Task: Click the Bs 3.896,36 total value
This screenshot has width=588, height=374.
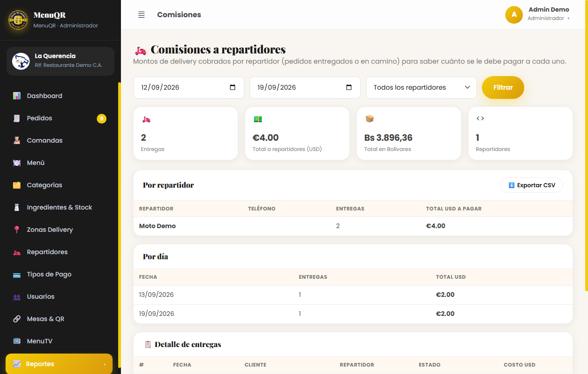Action: (388, 138)
